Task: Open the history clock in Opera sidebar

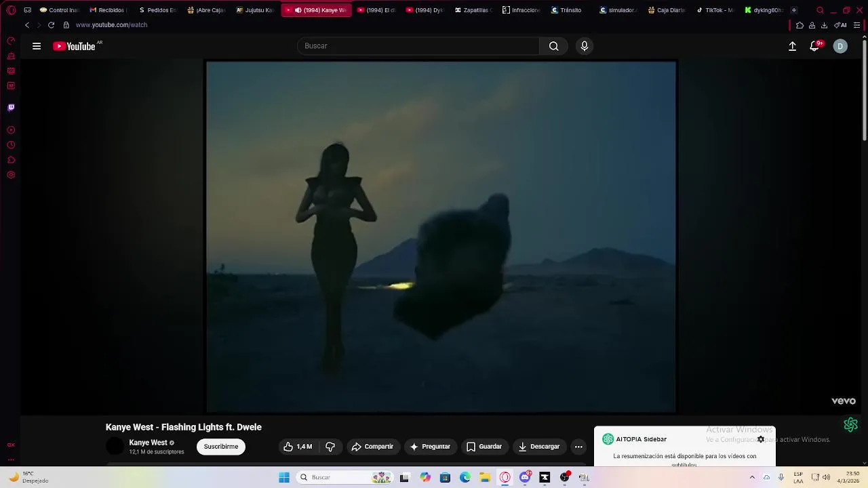Action: click(x=11, y=145)
